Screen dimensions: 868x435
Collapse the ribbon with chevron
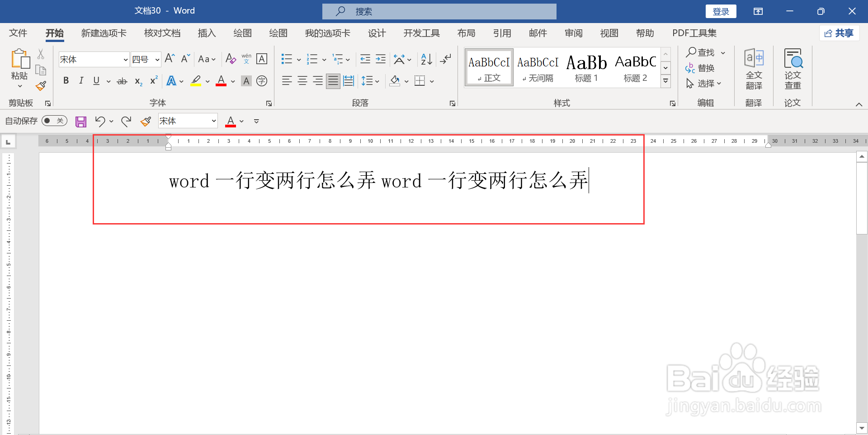pos(859,104)
